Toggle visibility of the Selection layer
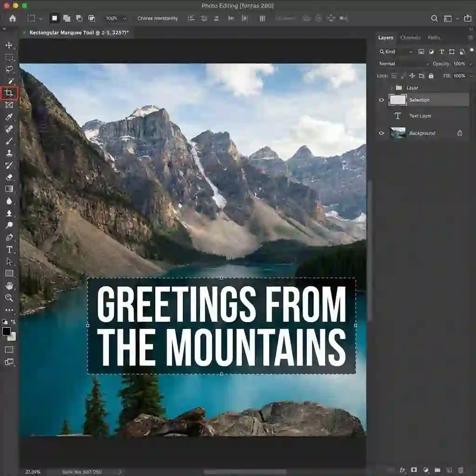 [381, 100]
